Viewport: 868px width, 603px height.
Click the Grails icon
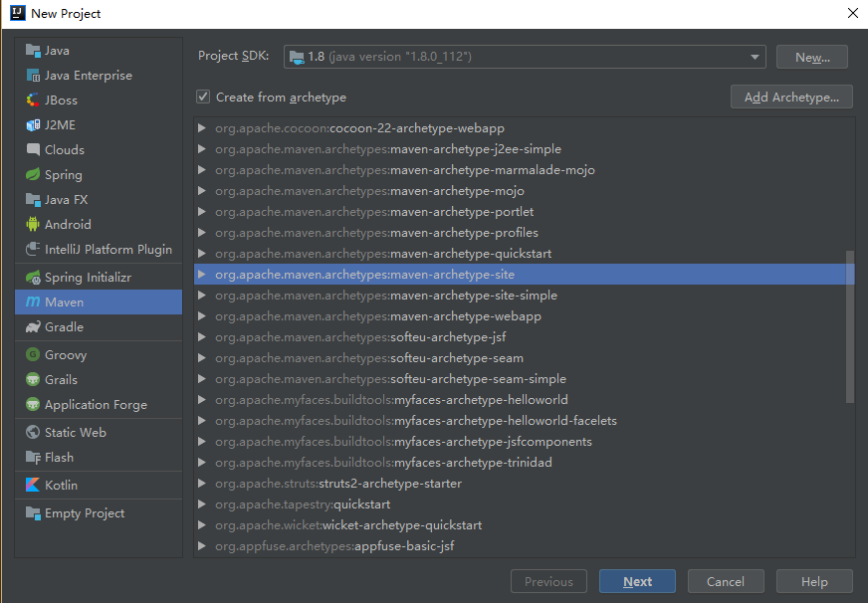[x=33, y=379]
